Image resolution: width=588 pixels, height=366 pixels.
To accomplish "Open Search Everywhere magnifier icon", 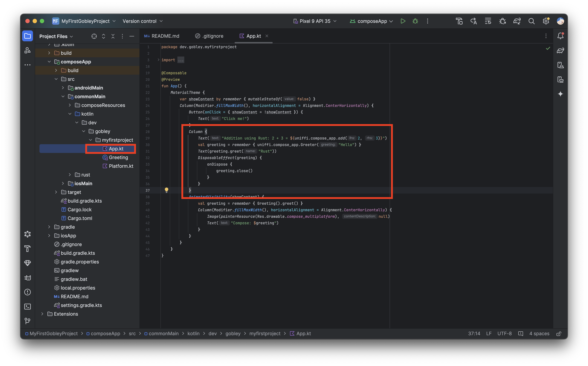I will (x=531, y=21).
